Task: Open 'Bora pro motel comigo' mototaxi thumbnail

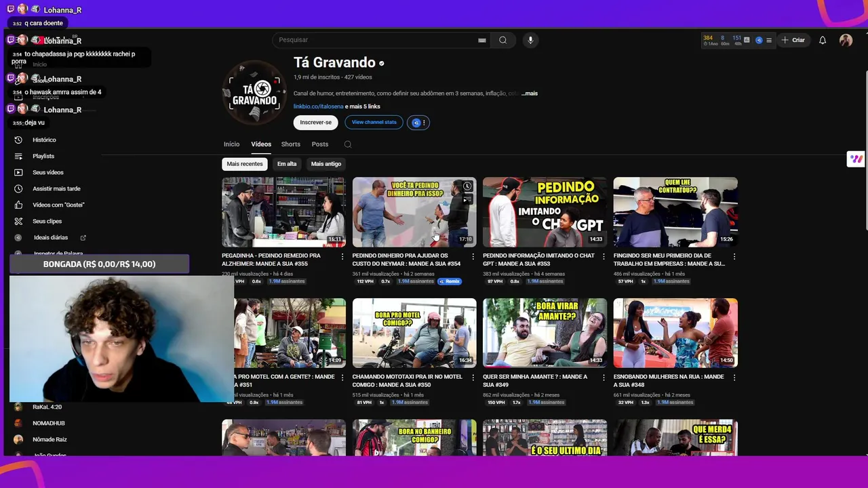Action: [414, 333]
